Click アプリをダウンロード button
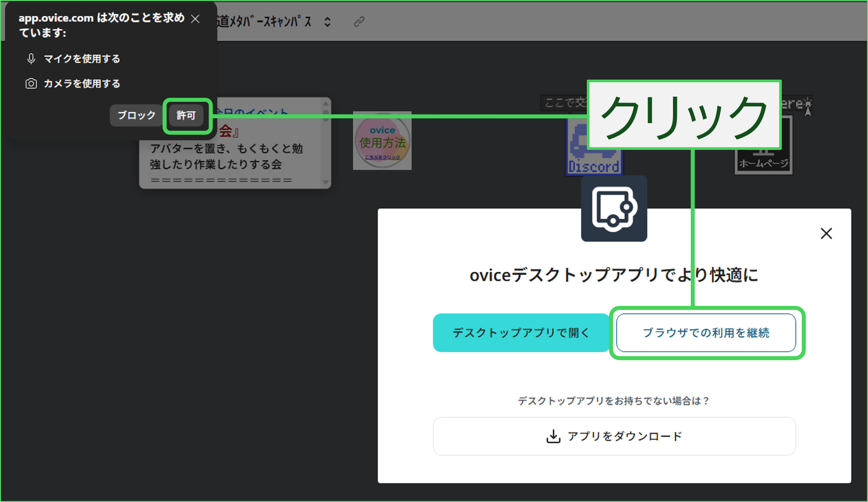This screenshot has width=868, height=502. coord(614,436)
